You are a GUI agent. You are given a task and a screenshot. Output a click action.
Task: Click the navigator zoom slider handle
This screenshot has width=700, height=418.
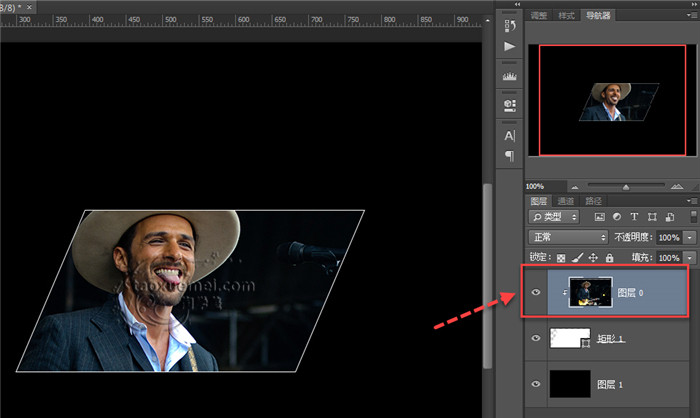626,186
